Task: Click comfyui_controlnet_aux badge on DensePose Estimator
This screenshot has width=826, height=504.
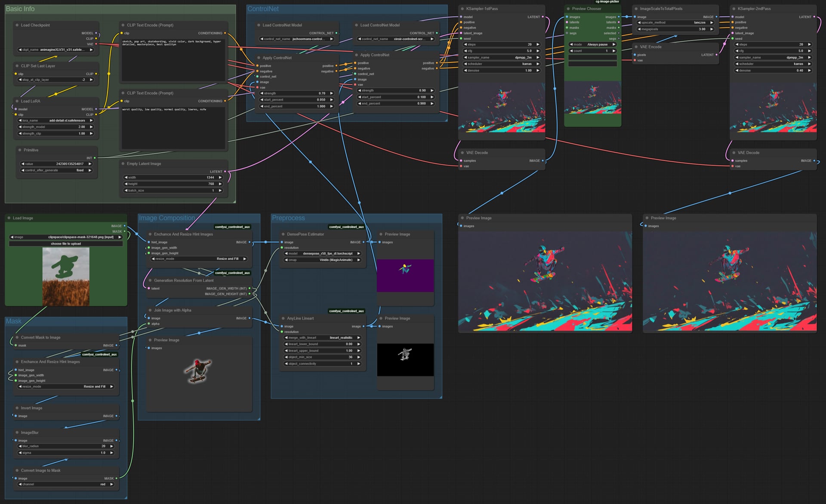Action: [x=346, y=227]
